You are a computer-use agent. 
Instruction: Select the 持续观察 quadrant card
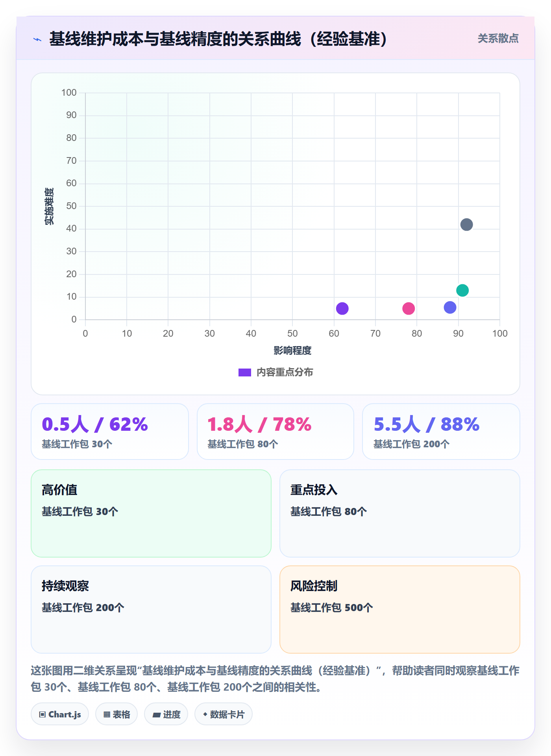(151, 610)
